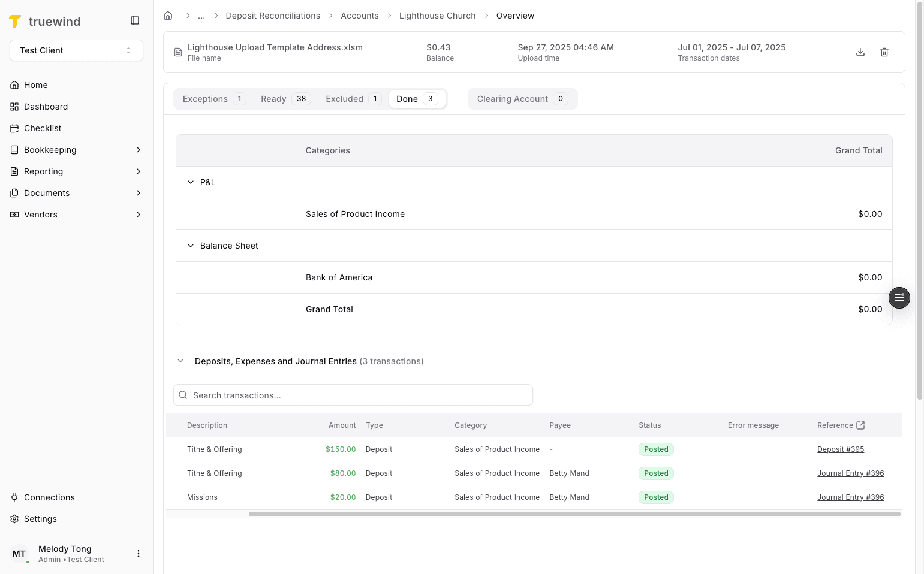Select the Home icon in the sidebar
This screenshot has height=574, width=924.
click(x=13, y=84)
